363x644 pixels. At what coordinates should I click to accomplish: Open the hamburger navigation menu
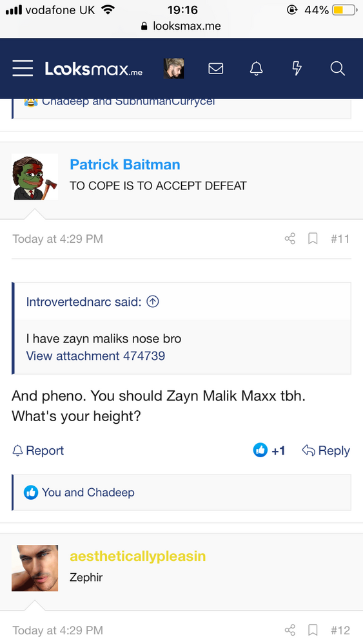[x=23, y=68]
